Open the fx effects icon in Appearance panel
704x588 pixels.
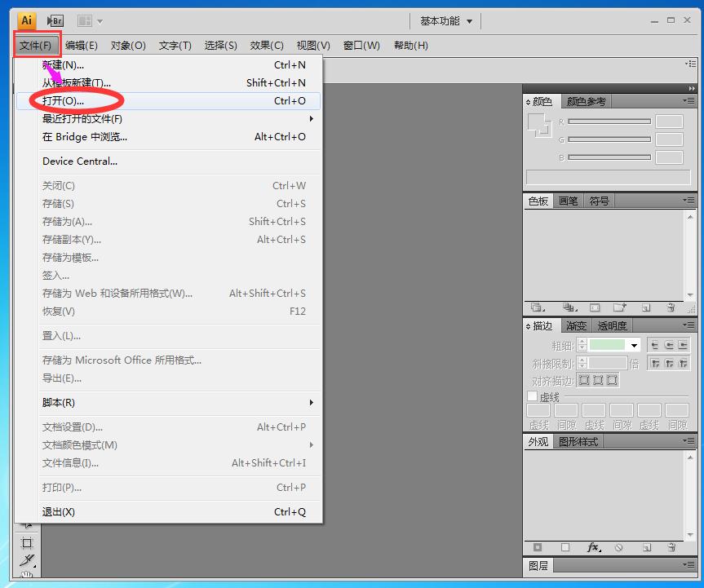click(x=593, y=548)
